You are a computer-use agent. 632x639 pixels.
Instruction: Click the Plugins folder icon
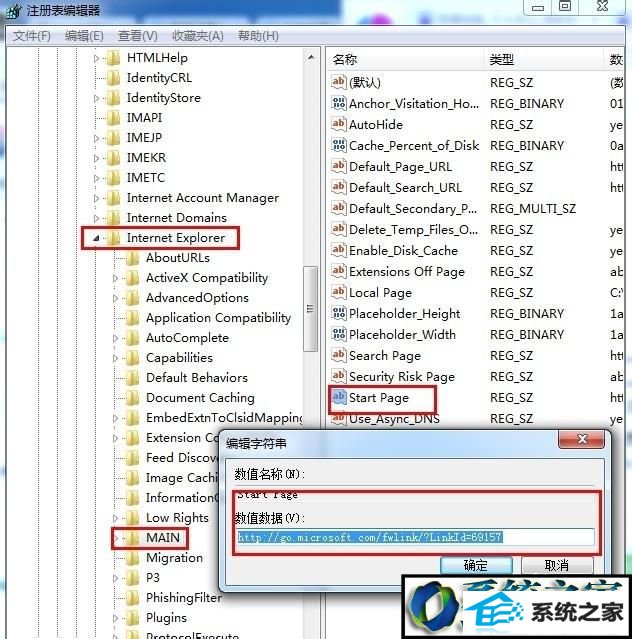pyautogui.click(x=133, y=617)
